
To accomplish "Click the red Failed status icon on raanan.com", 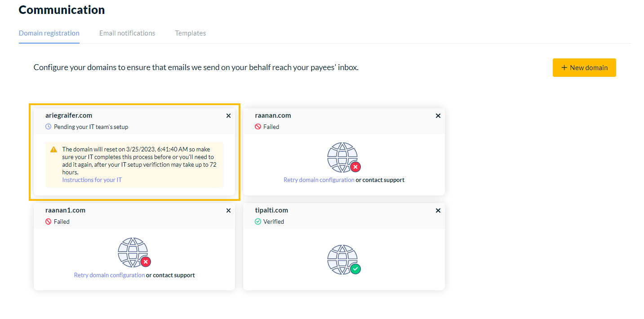I will tap(258, 127).
